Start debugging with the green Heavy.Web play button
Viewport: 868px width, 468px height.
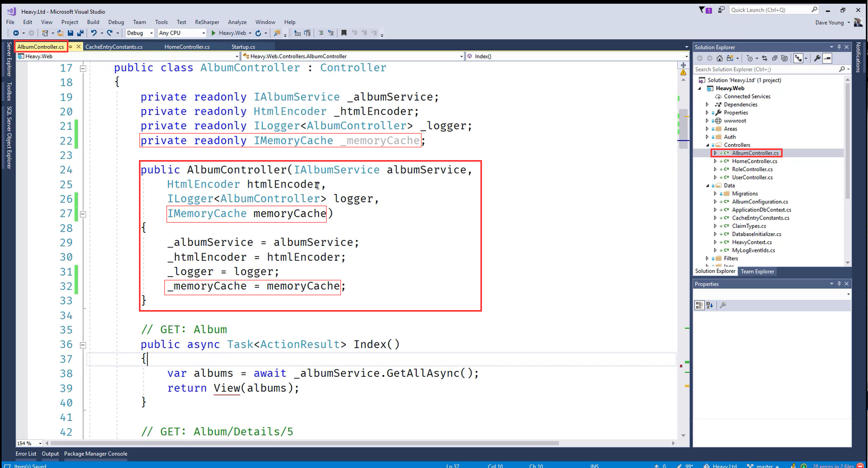pos(214,33)
